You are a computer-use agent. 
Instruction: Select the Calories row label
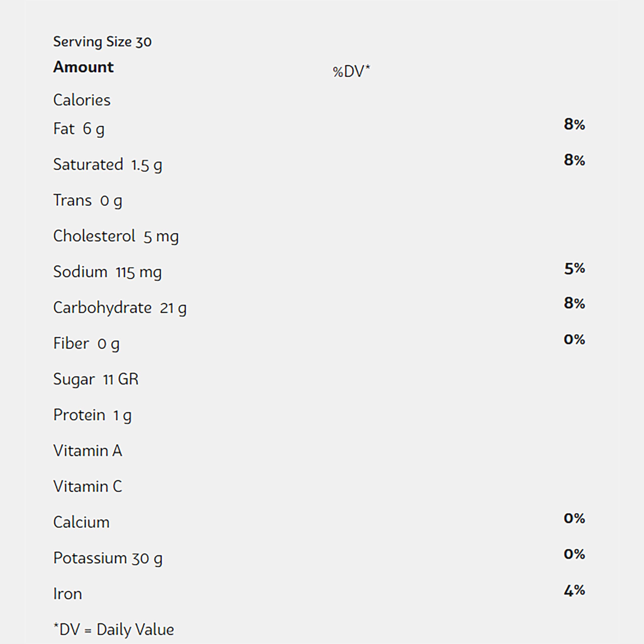[82, 100]
